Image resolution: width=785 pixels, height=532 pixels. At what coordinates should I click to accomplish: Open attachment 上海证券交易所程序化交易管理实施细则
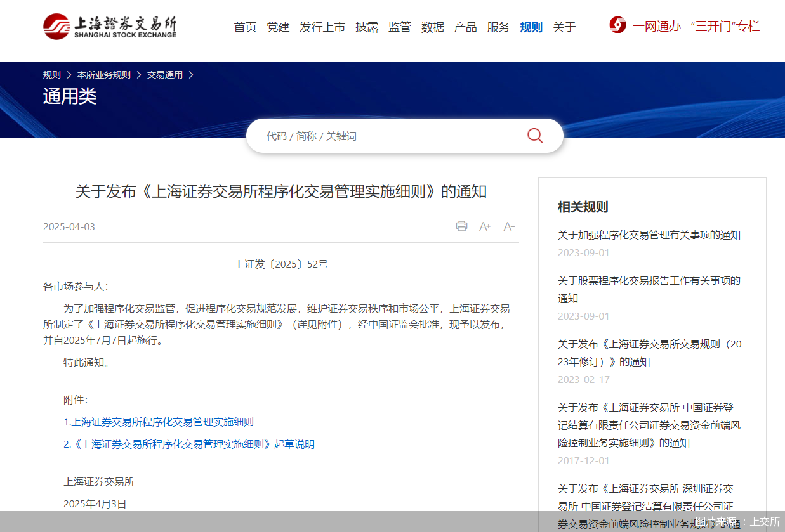(x=160, y=422)
